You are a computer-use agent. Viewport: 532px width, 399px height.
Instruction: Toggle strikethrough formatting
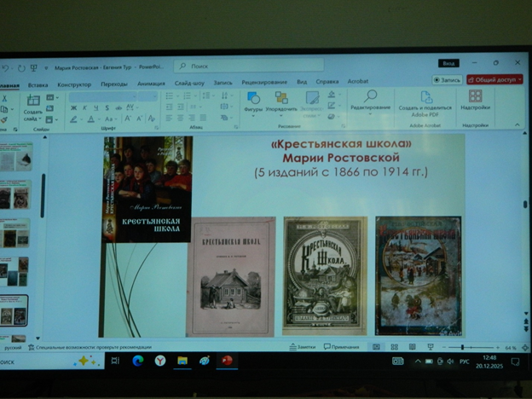119,108
